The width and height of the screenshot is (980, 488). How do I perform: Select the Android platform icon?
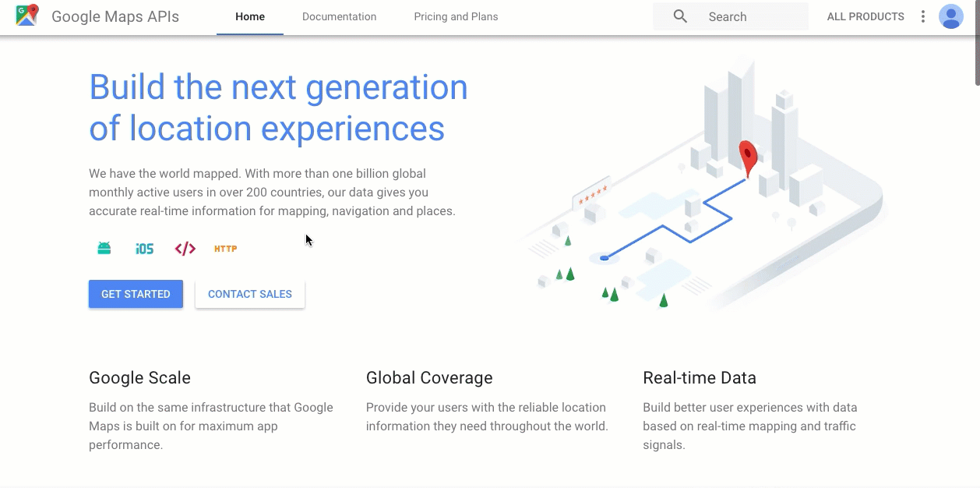[x=104, y=249]
